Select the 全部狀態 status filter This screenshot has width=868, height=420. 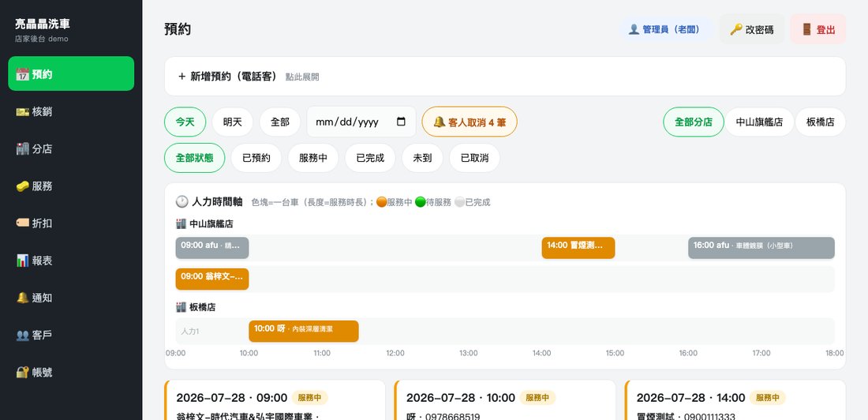point(195,158)
